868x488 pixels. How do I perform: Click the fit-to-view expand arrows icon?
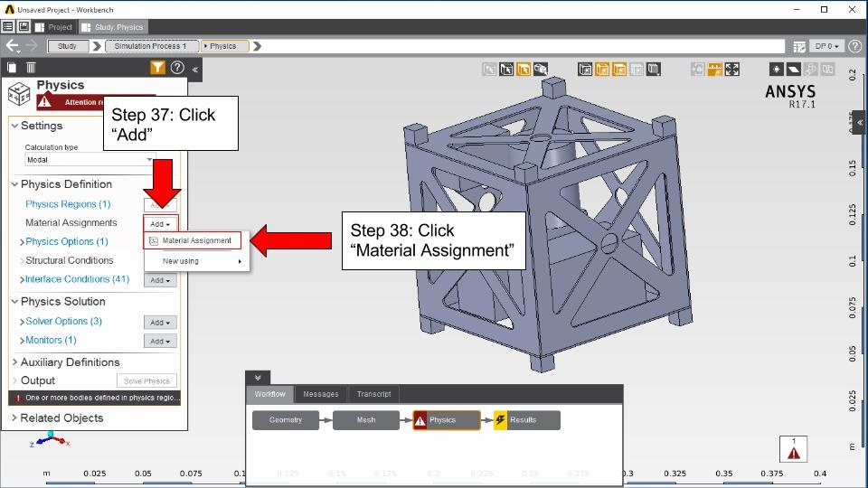[x=731, y=70]
